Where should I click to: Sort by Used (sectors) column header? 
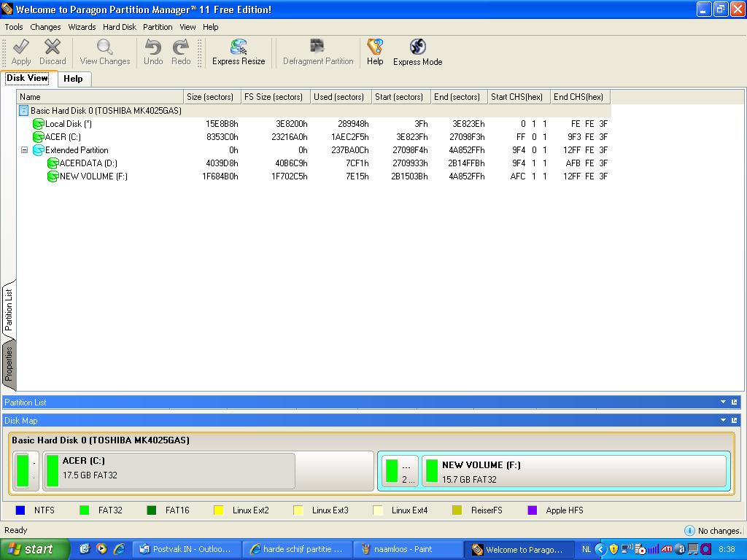point(341,97)
